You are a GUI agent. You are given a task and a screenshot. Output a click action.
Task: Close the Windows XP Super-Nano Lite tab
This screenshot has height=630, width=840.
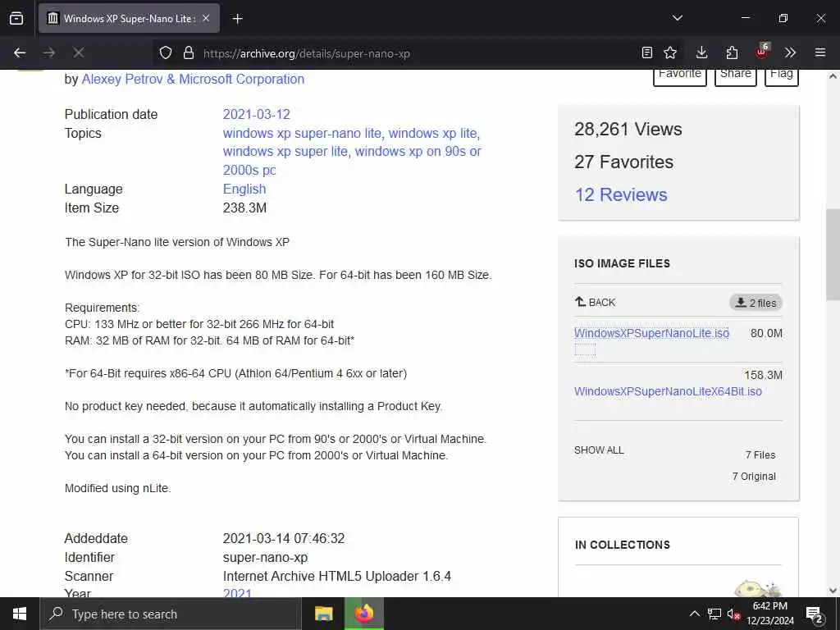point(206,18)
